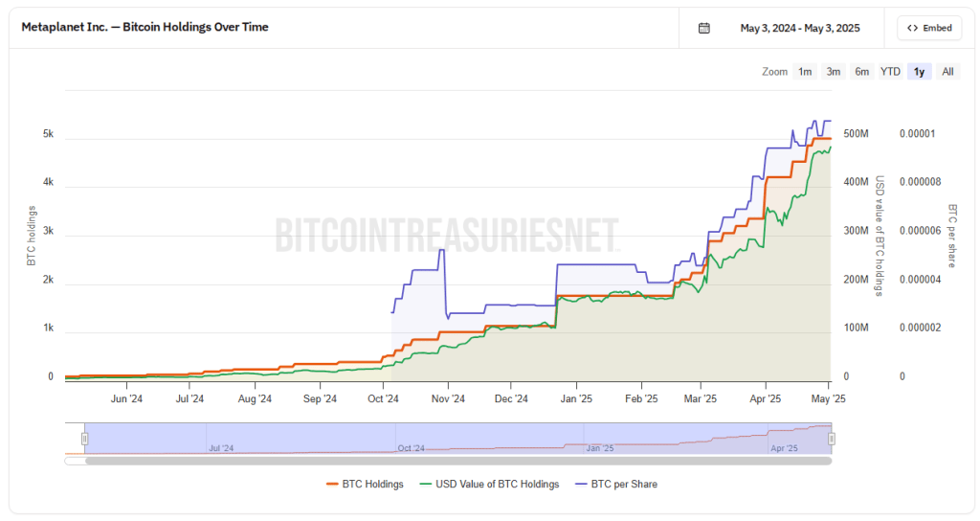Toggle the BTC Holdings legend series
The width and height of the screenshot is (980, 521).
(365, 484)
